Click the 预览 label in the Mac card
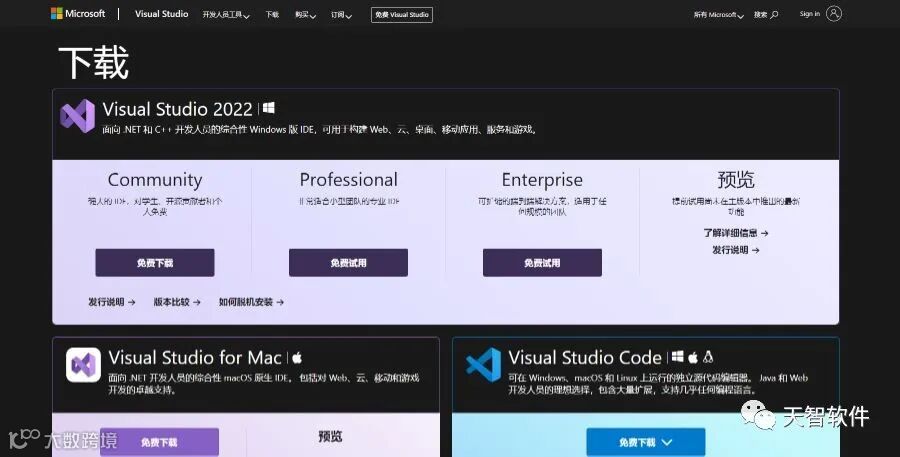 330,436
